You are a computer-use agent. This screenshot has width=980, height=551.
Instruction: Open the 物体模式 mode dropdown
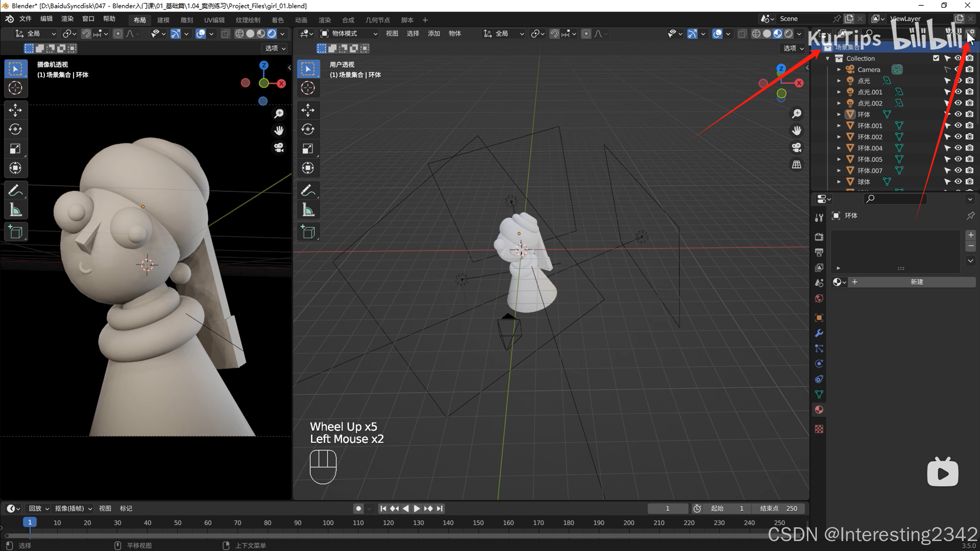coord(349,34)
